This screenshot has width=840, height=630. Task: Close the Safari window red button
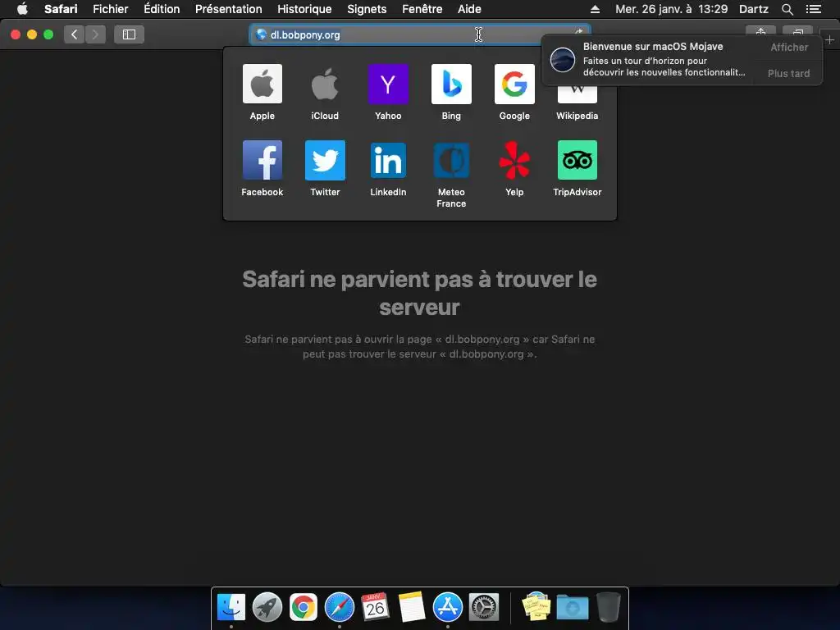[x=16, y=34]
